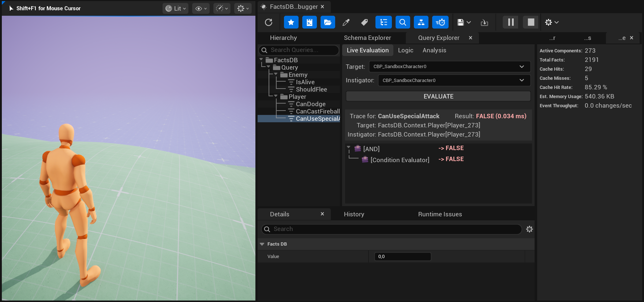Open the collapsed '...s' tab
The image size is (644, 302).
click(x=587, y=38)
